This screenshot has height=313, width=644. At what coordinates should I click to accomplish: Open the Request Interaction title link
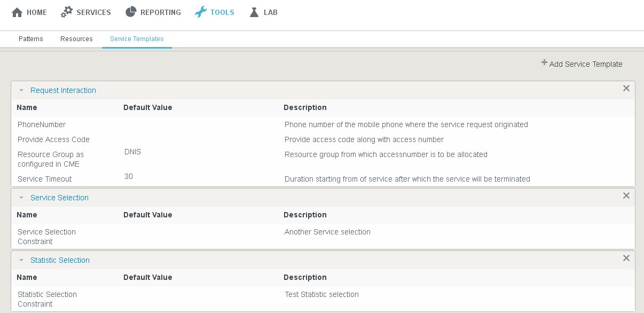tap(63, 90)
